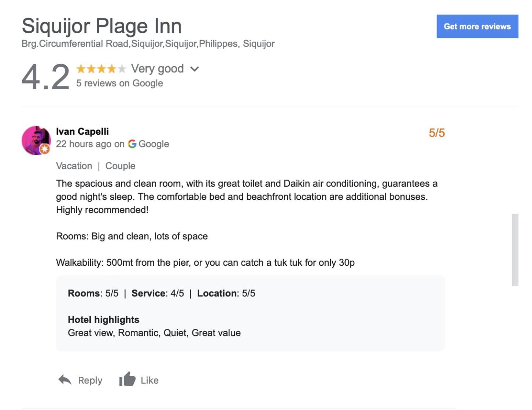532x410 pixels.
Task: Click the thumbs up like icon
Action: point(127,379)
